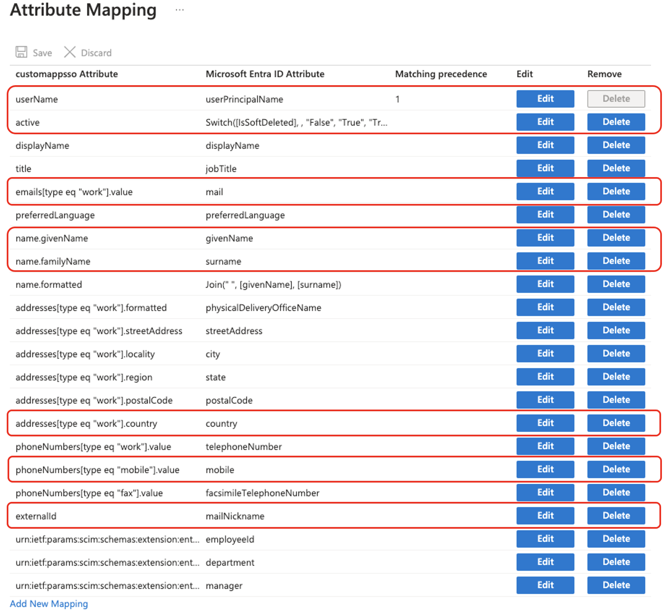Click the customappsso Attribute column header

pos(67,74)
